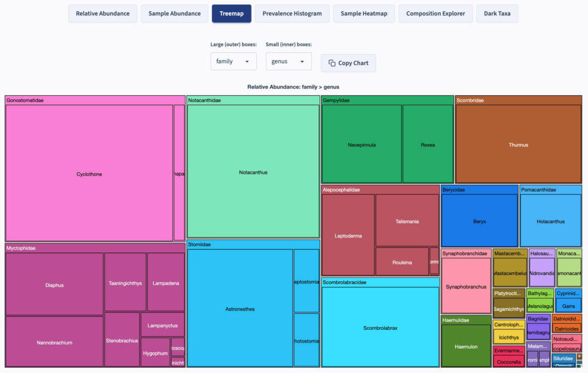Click the Gempylidae family header
Screen dimensions: 588x373
pyautogui.click(x=388, y=100)
